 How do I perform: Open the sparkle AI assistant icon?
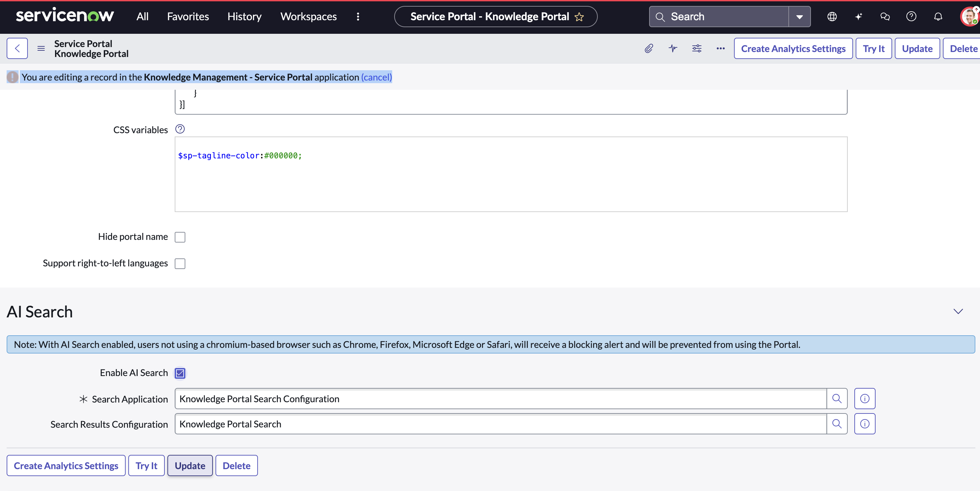tap(858, 16)
